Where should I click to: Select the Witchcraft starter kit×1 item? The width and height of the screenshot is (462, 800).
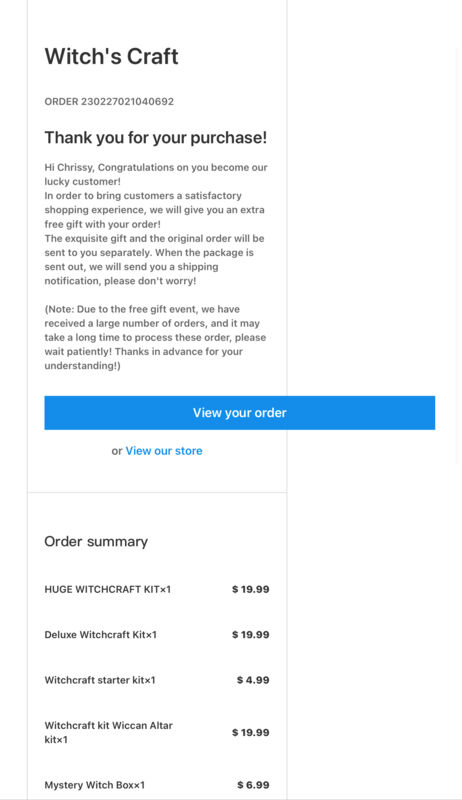click(100, 680)
